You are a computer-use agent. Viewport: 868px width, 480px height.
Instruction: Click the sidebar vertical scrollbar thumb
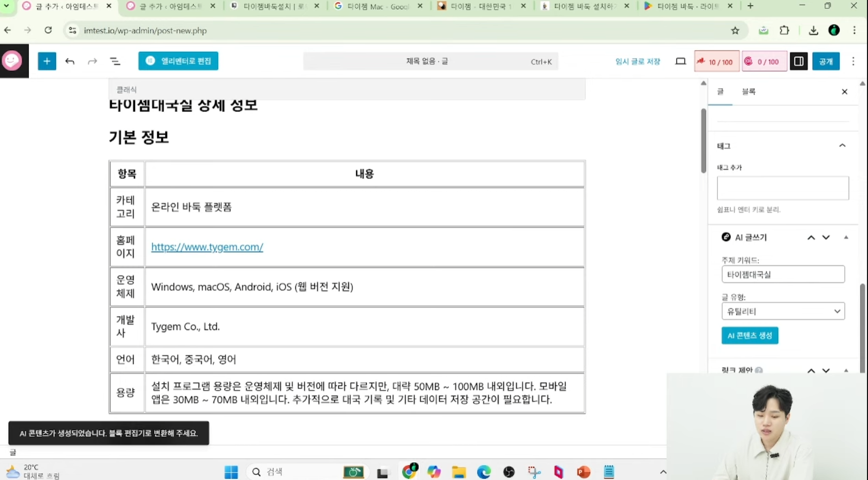tap(862, 328)
